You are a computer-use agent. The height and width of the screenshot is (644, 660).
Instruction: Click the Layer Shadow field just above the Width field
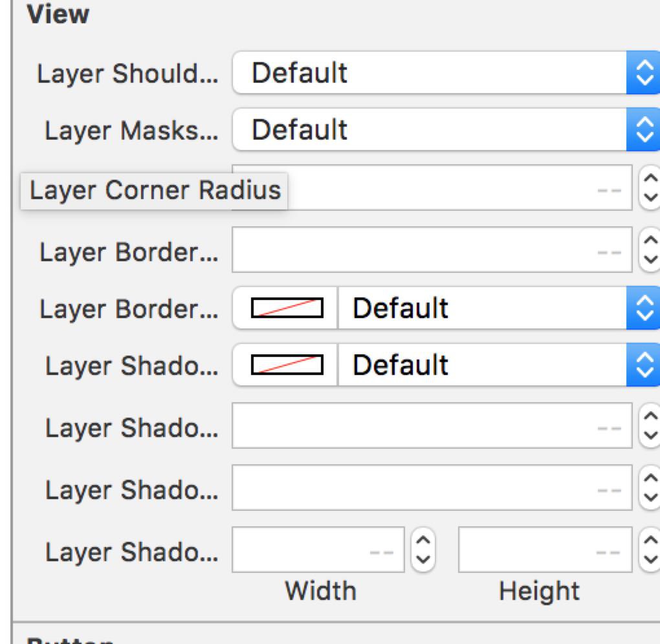tap(432, 488)
